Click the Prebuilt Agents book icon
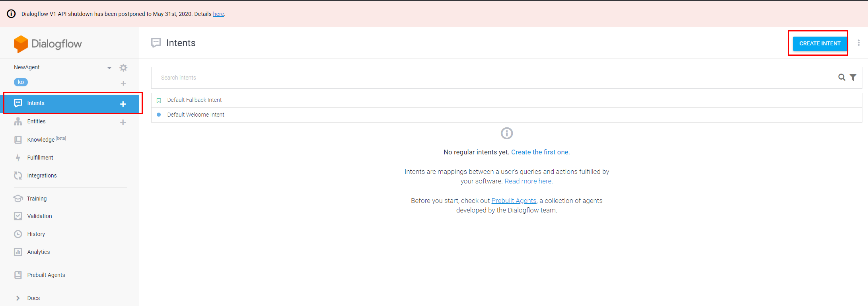This screenshot has height=306, width=868. pyautogui.click(x=18, y=275)
